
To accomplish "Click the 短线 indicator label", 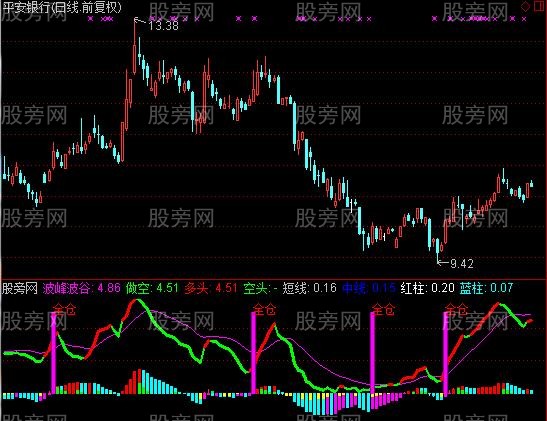I will pyautogui.click(x=295, y=288).
